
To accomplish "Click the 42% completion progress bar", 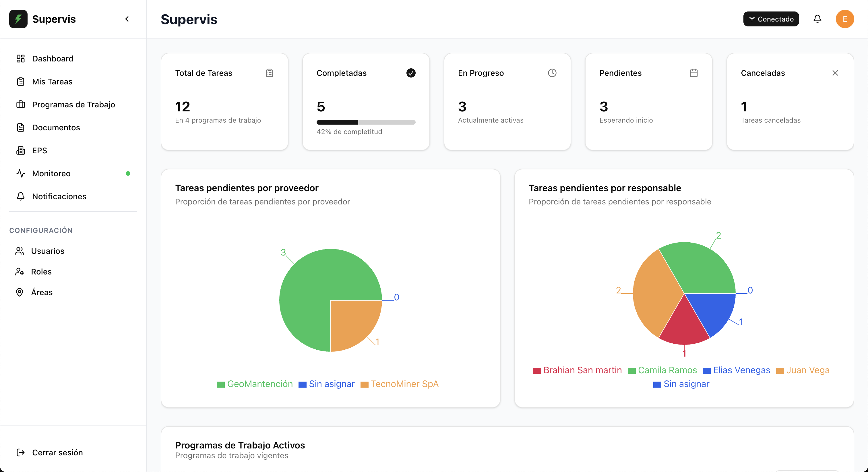I will pyautogui.click(x=366, y=122).
